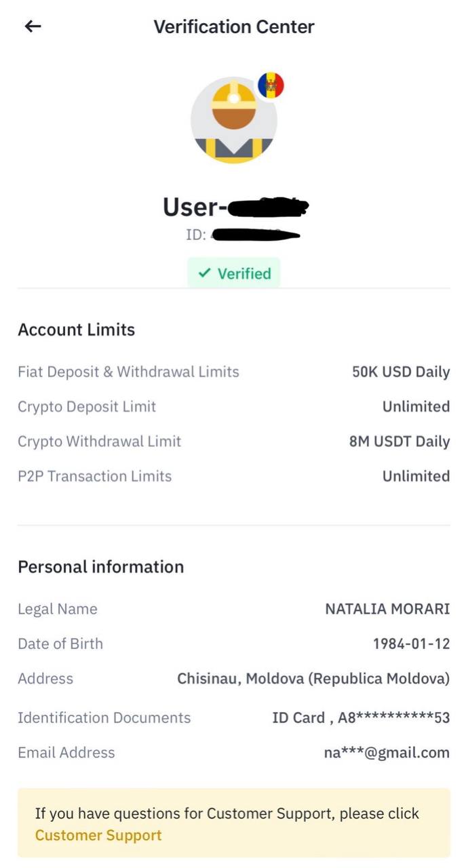Click the 50K USD Daily value
This screenshot has height=868, width=468.
coord(400,372)
